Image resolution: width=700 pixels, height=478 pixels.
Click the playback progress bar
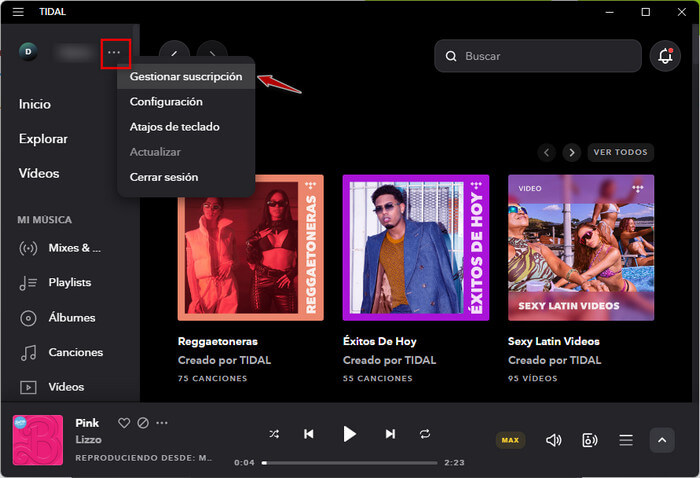[x=350, y=463]
